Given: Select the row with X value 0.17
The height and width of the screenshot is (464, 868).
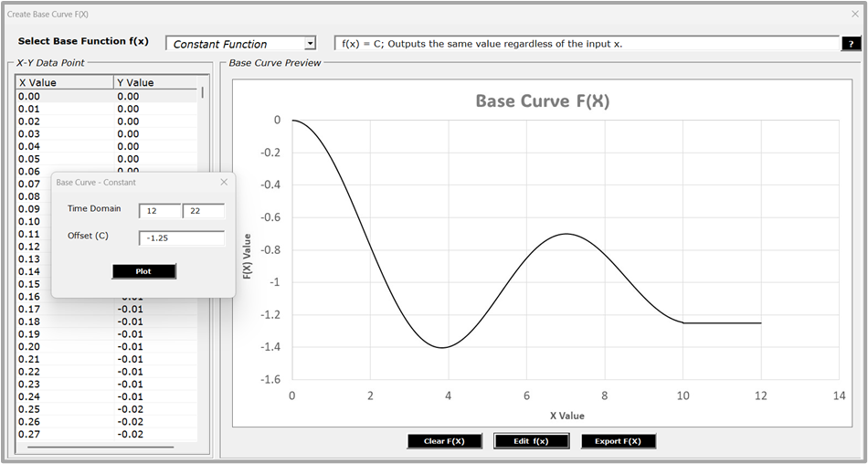Looking at the screenshot, I should pos(106,309).
